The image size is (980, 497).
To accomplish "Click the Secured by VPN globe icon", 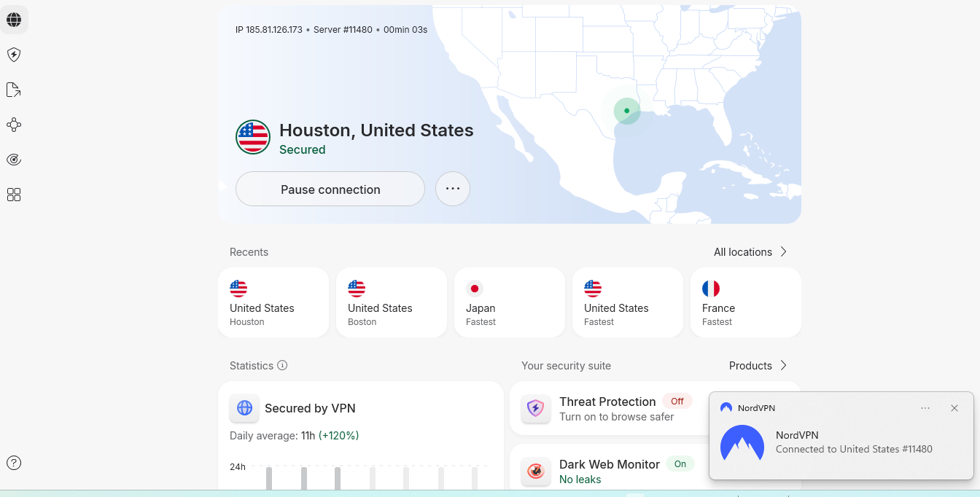I will (x=244, y=408).
